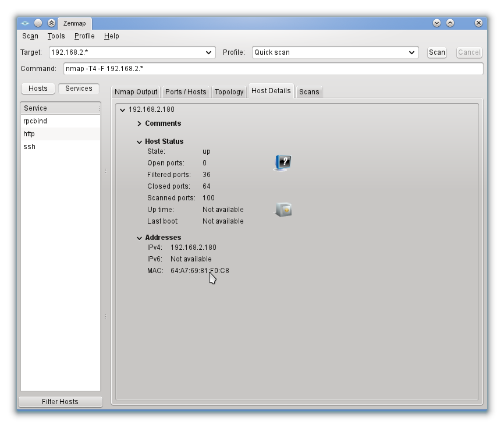Select the rpcbind service row
The height and width of the screenshot is (428, 504).
coord(61,121)
